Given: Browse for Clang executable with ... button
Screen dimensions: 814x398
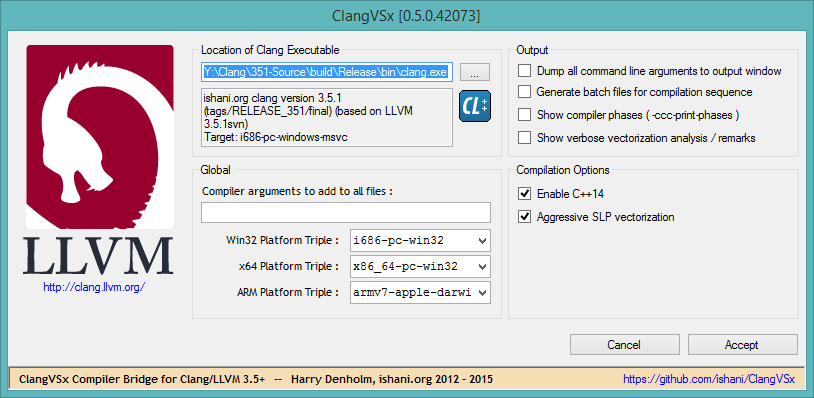Looking at the screenshot, I should (x=474, y=72).
